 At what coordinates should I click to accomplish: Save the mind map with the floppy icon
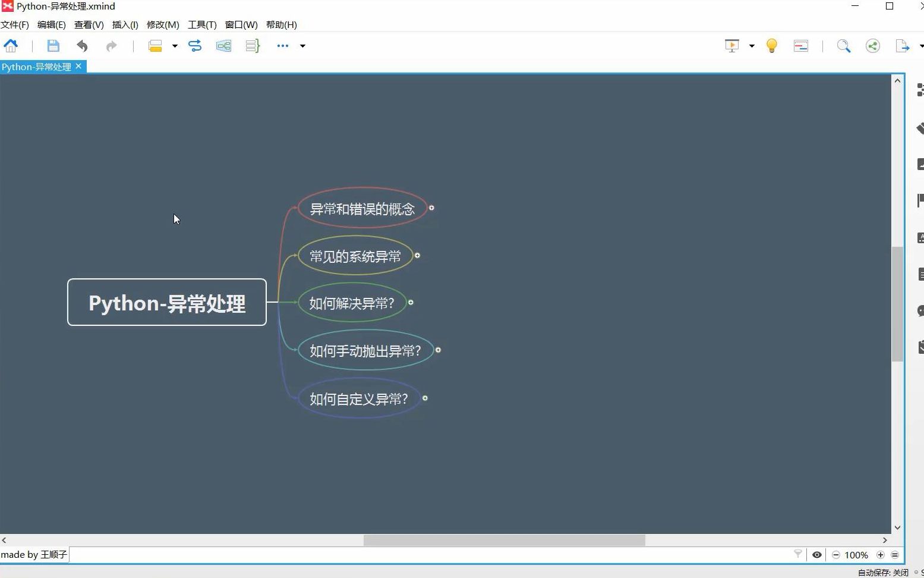click(x=53, y=46)
